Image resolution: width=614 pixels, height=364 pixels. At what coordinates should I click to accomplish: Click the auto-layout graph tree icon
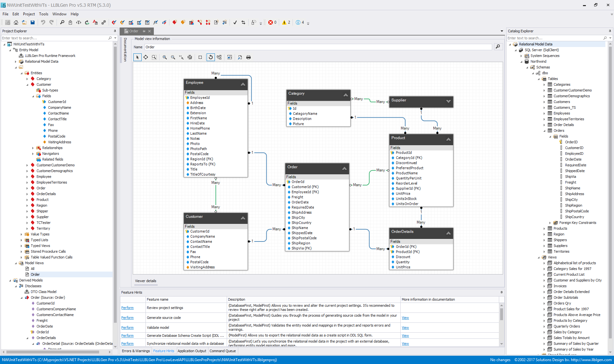[x=219, y=57]
